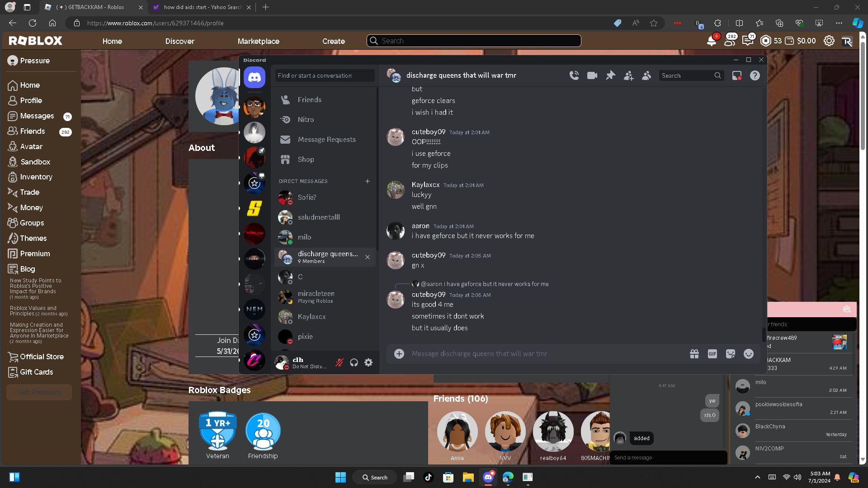Screen dimensions: 868x488
Task: Open Microsoft Store from the taskbar
Action: click(x=448, y=477)
